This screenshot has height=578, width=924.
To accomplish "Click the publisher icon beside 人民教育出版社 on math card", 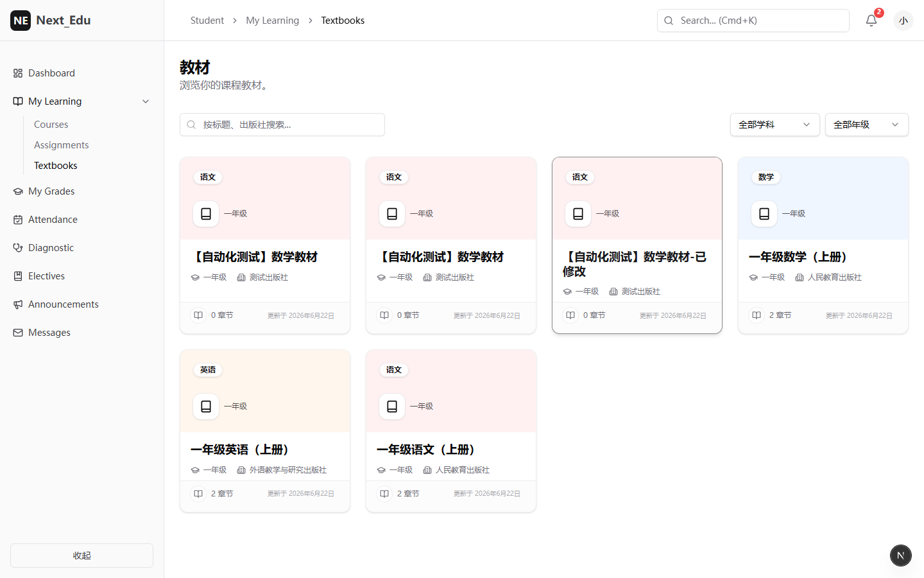I will coord(800,277).
